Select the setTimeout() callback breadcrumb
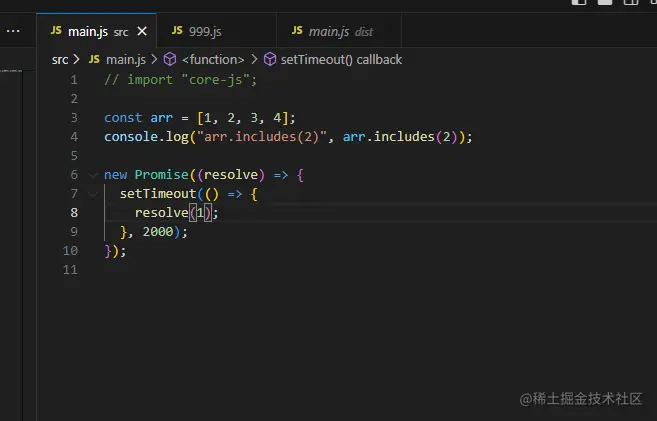 pos(341,59)
